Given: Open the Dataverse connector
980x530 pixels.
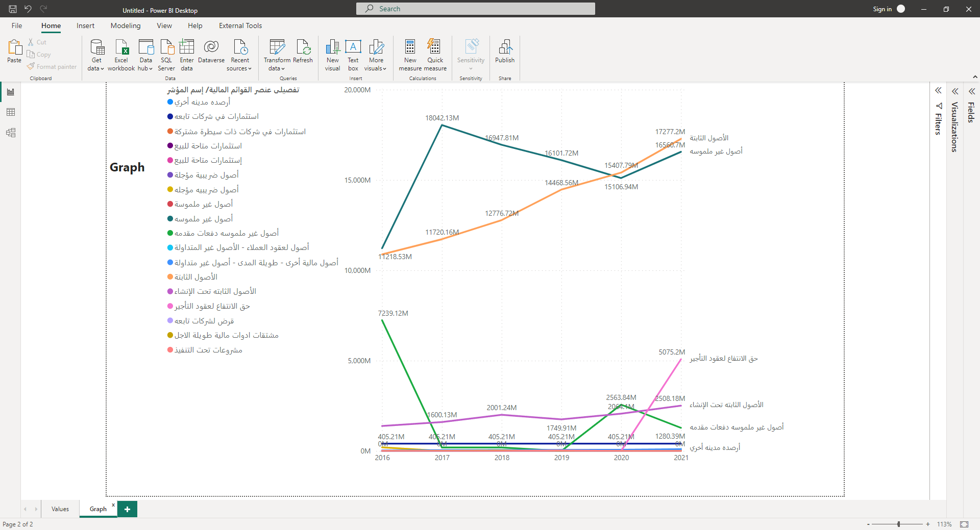Looking at the screenshot, I should (x=211, y=54).
